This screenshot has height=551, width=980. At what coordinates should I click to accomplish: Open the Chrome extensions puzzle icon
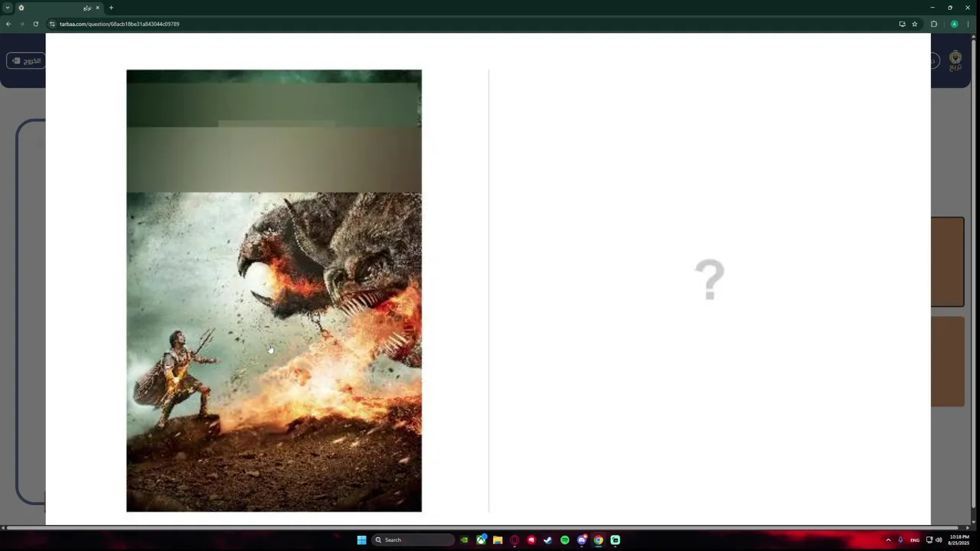(934, 24)
